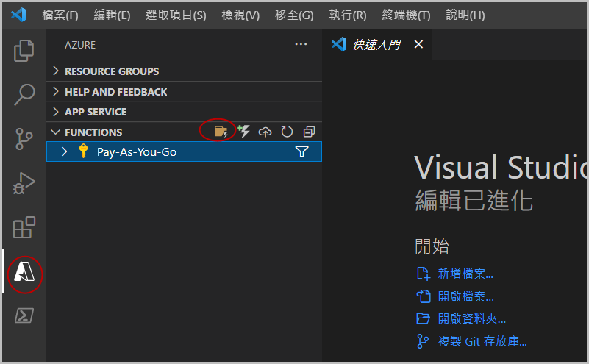
Task: Open the Extensions view icon
Action: tap(24, 227)
